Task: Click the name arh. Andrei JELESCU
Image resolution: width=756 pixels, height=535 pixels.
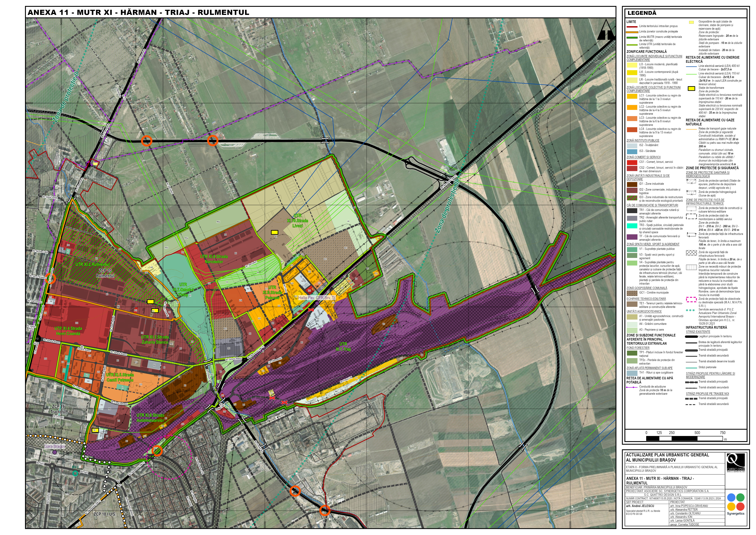Action: pyautogui.click(x=640, y=506)
